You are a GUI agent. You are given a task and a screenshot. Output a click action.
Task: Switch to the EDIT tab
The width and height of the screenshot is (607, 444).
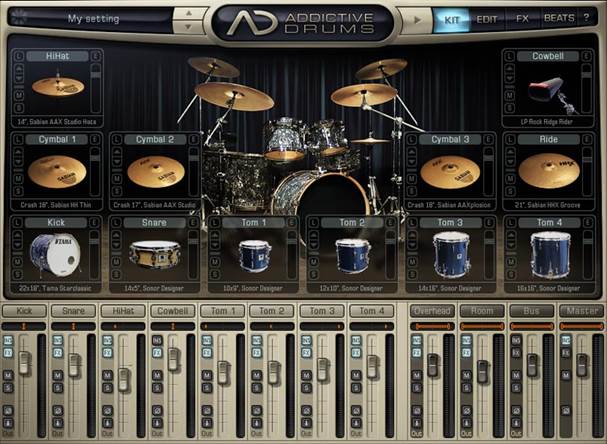487,19
